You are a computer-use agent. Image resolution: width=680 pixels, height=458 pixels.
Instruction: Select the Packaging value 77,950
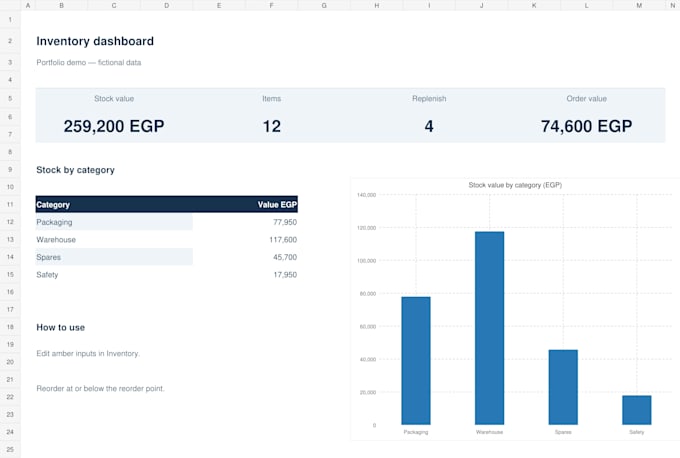tap(285, 222)
